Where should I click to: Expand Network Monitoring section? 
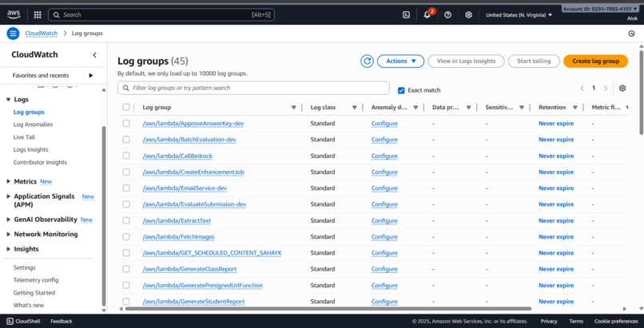(8, 235)
